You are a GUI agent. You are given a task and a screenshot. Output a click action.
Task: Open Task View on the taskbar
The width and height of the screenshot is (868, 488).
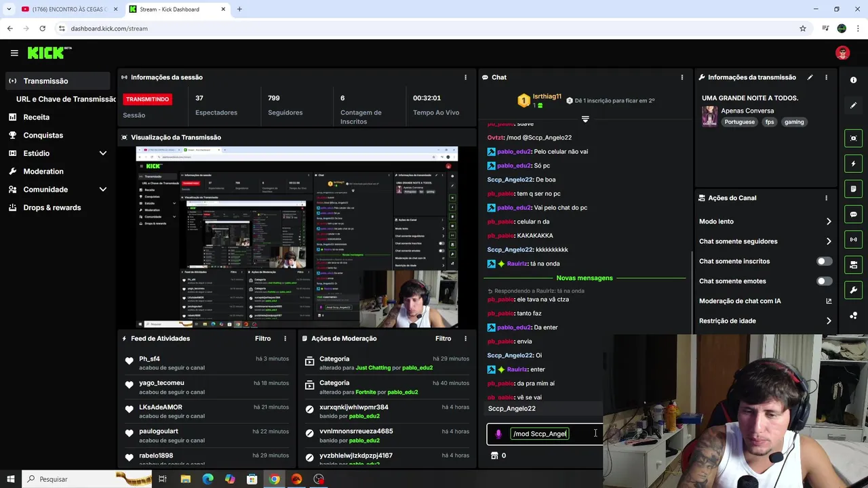click(x=163, y=479)
